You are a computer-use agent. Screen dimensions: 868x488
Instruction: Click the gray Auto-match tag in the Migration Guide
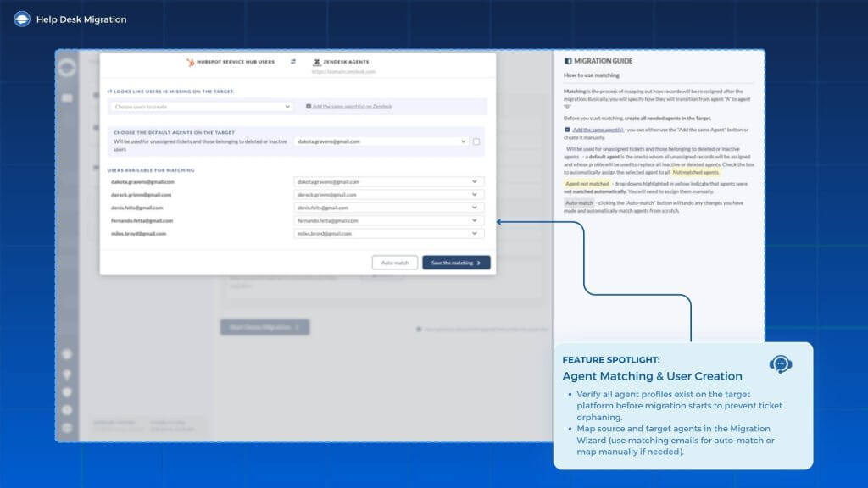(578, 203)
